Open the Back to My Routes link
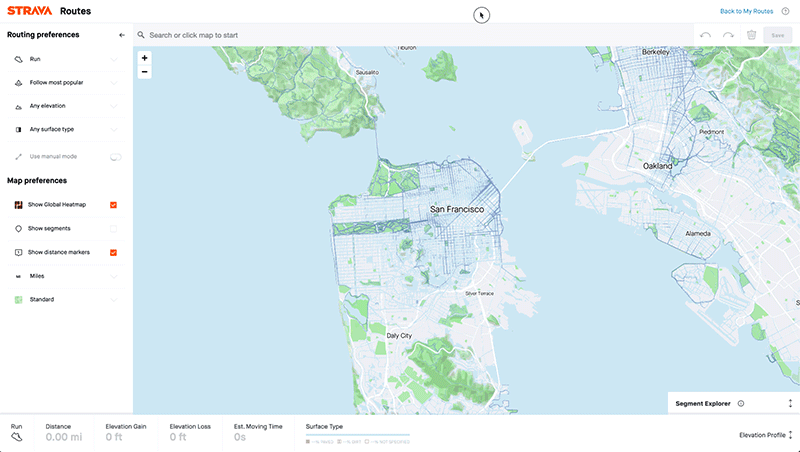The image size is (800, 452). pyautogui.click(x=746, y=11)
